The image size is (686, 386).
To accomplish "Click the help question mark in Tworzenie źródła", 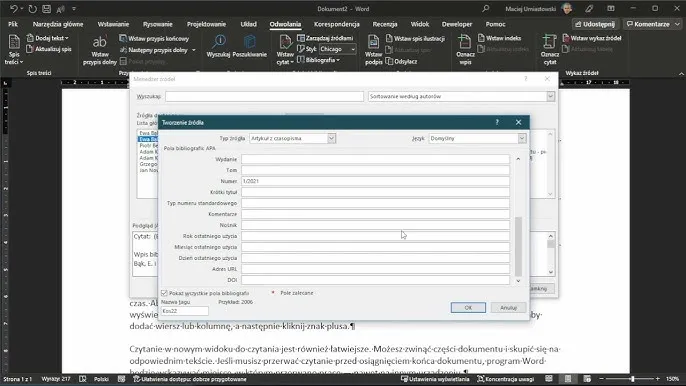I will coord(497,122).
